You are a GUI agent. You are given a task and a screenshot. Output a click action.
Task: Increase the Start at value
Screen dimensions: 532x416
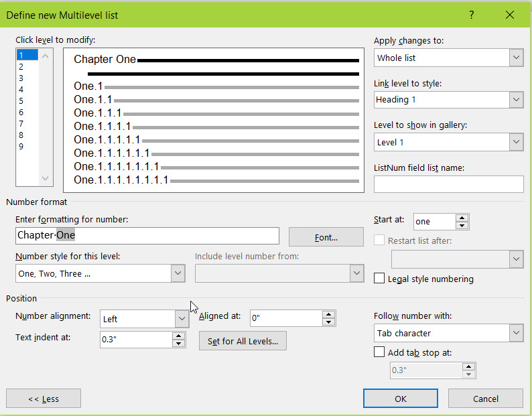462,218
